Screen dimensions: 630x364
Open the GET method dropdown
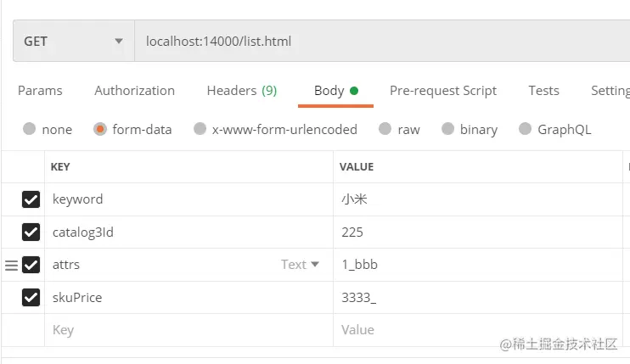pos(74,41)
